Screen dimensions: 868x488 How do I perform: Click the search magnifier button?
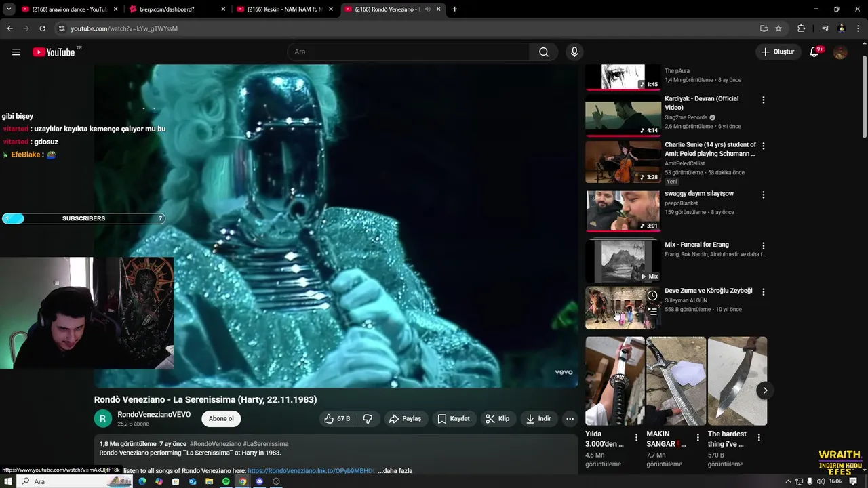[x=544, y=52]
